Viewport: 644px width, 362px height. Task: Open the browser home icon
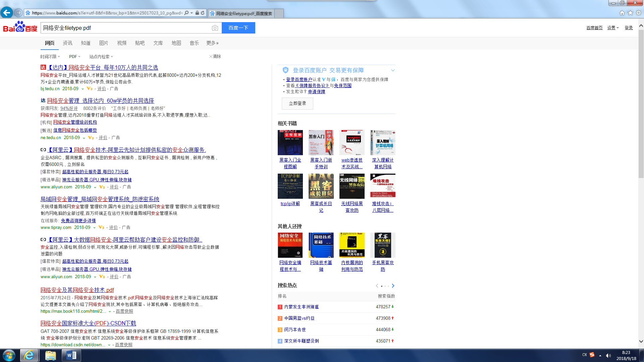pyautogui.click(x=622, y=13)
